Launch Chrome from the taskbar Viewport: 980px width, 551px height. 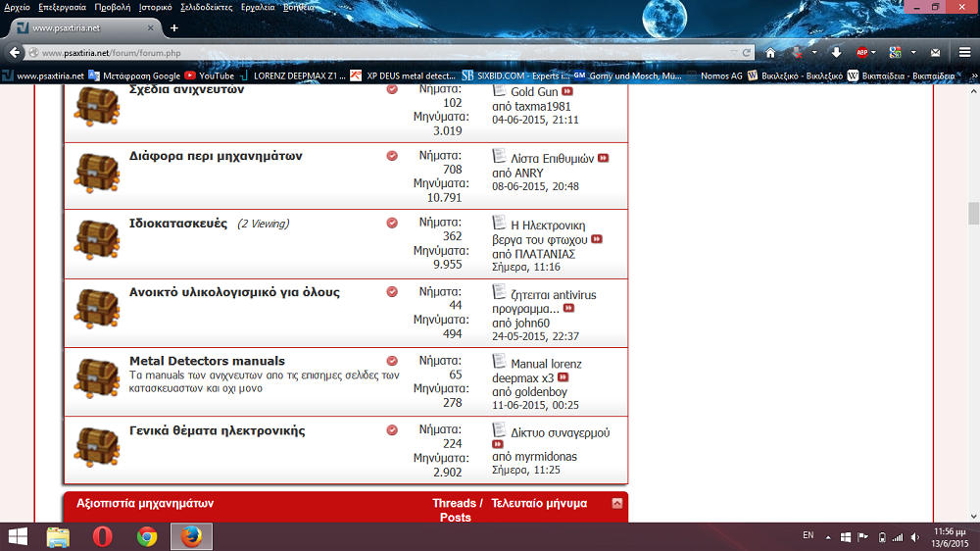(147, 536)
